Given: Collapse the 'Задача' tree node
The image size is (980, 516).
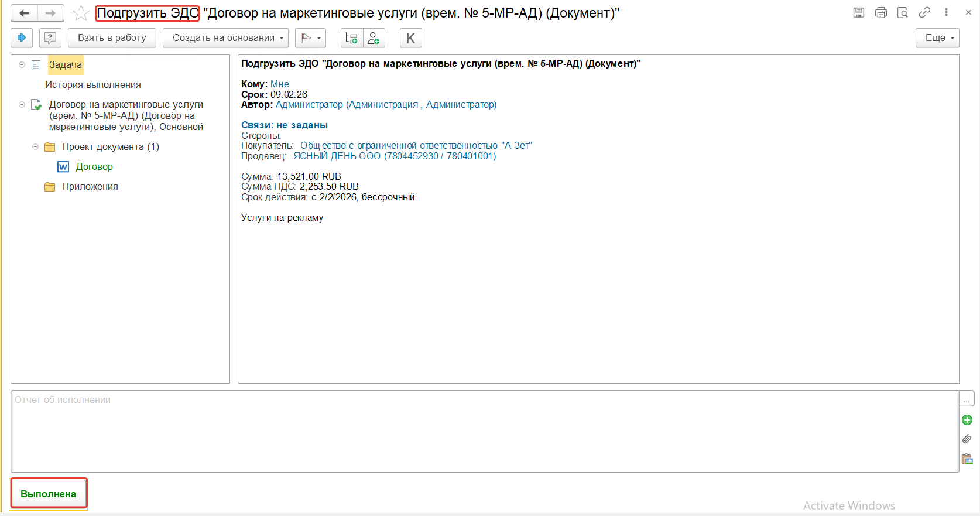Looking at the screenshot, I should click(x=22, y=64).
